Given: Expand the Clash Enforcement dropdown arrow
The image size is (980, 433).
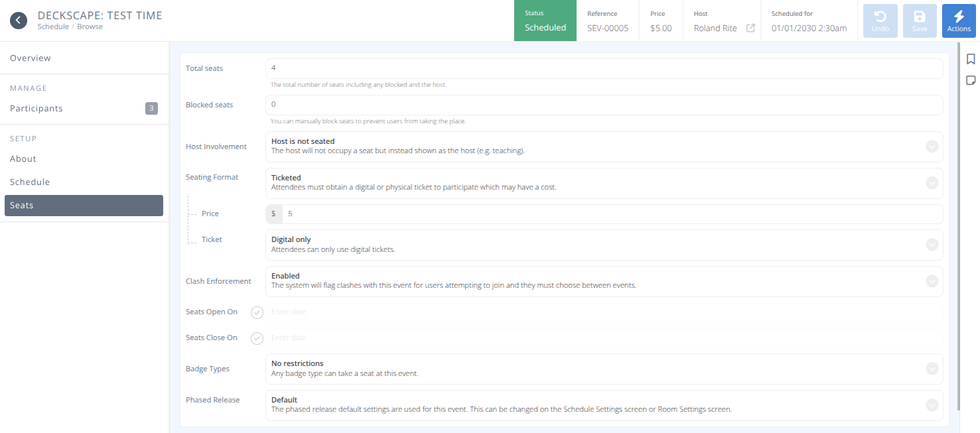Looking at the screenshot, I should (932, 281).
